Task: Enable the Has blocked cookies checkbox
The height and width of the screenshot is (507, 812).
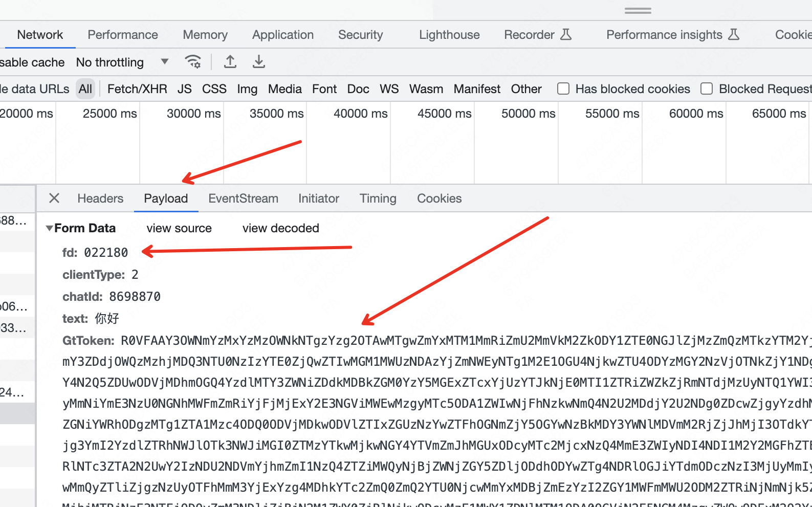Action: coord(563,89)
